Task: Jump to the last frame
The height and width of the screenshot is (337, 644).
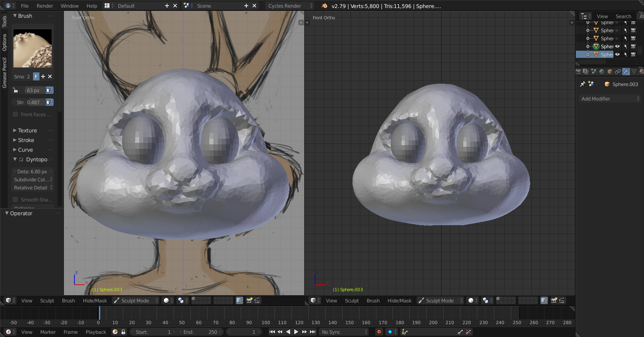Action: [x=312, y=332]
